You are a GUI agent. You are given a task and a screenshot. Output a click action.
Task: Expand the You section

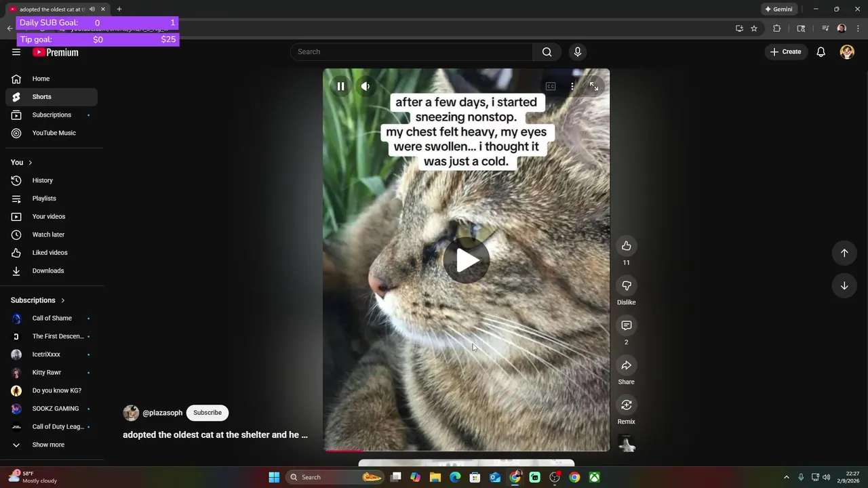[22, 163]
